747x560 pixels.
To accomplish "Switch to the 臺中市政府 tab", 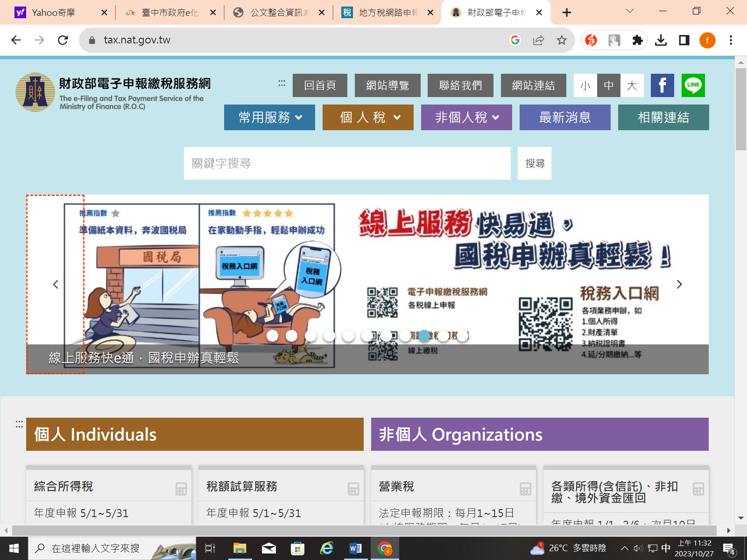I will pyautogui.click(x=169, y=13).
